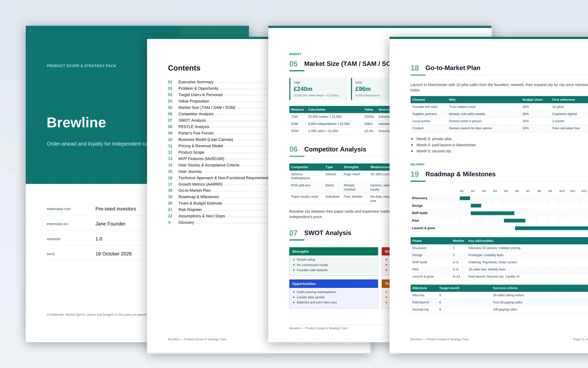
Task: Select 'Jane Founder' prepared-by value
Action: [110, 224]
